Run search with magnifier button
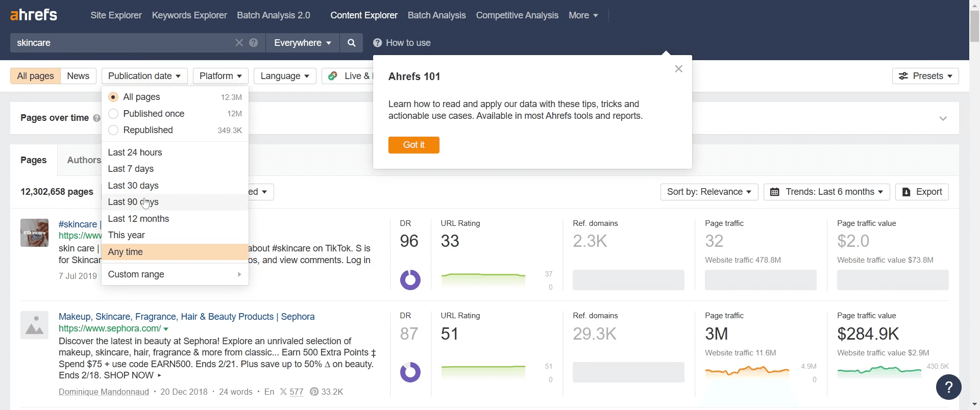Screen dimensions: 980x410 (x=351, y=43)
